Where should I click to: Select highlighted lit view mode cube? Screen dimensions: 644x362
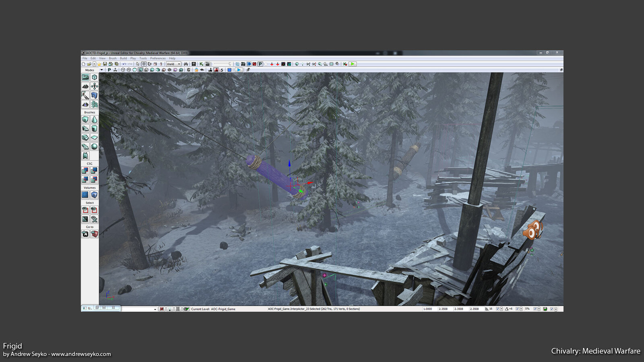tap(140, 70)
